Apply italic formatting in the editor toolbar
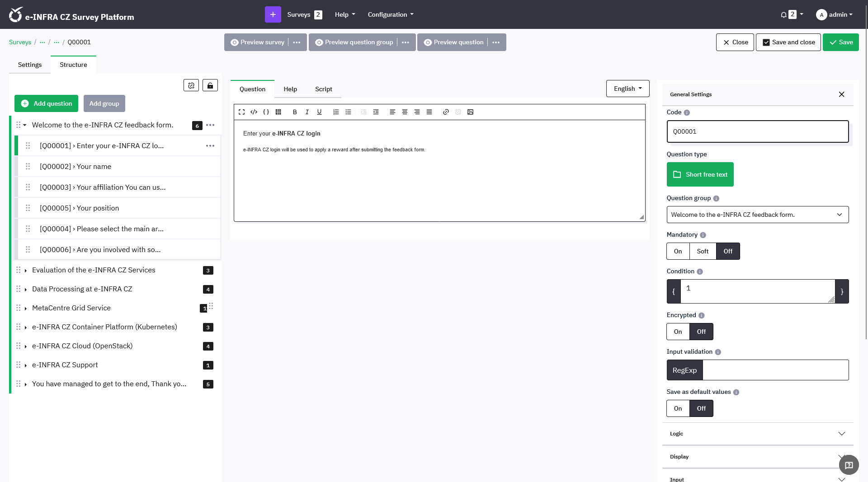868x482 pixels. pos(307,112)
